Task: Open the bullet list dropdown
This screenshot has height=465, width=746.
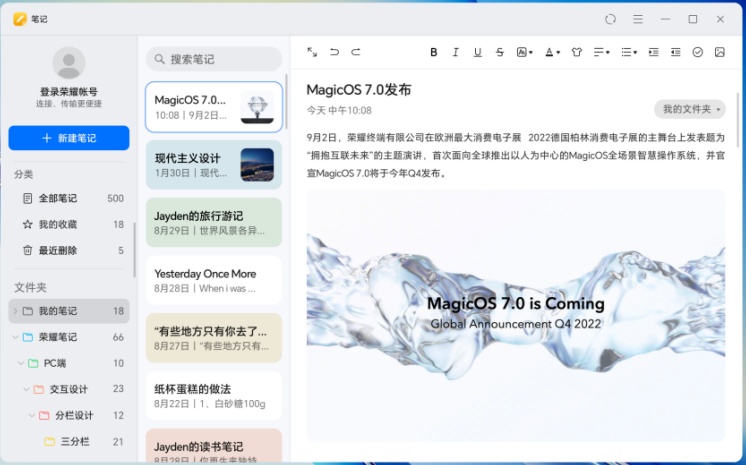Action: point(629,52)
